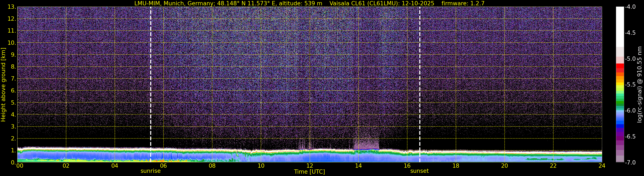Click the "sunrise" label below the time axis

coord(151,171)
